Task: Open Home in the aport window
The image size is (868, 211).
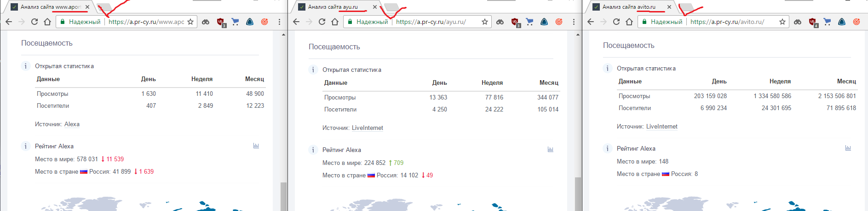Action: (47, 22)
